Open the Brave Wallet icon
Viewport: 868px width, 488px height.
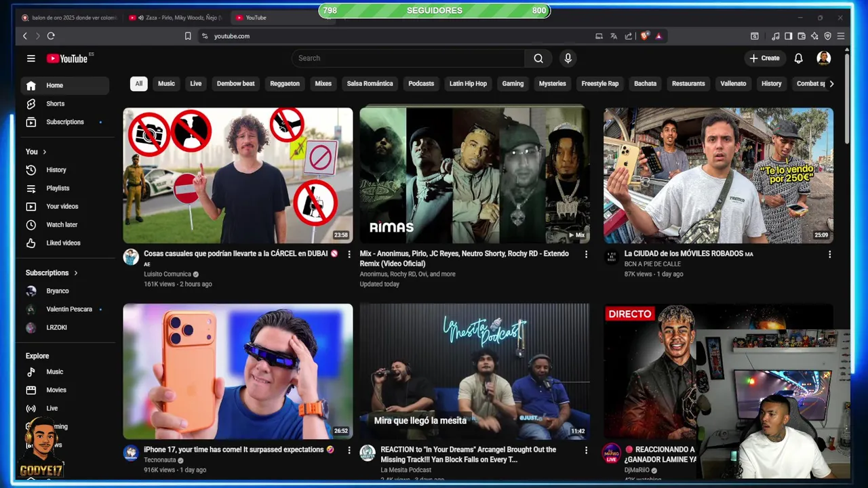[x=802, y=36]
